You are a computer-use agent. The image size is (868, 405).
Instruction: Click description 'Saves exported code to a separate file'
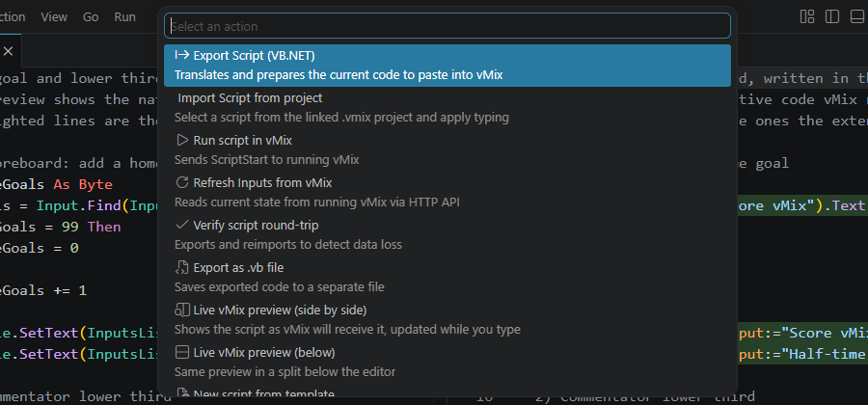click(x=280, y=287)
